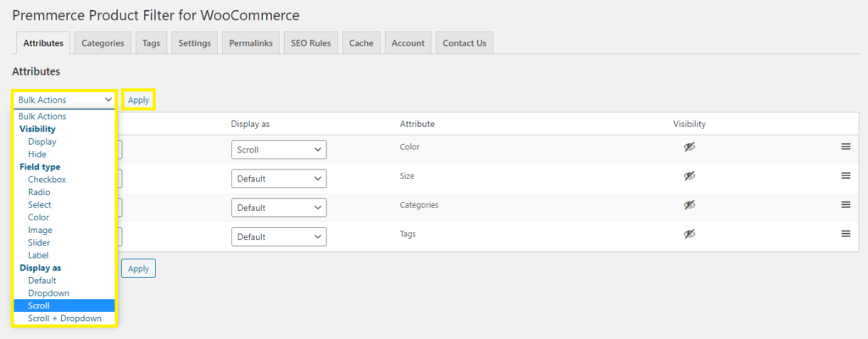Open Display as dropdown for Color row
868x339 pixels.
pos(279,150)
